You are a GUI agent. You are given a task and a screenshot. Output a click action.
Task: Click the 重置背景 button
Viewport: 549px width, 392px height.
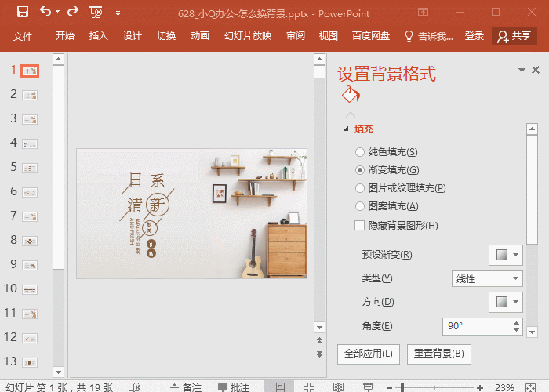439,354
